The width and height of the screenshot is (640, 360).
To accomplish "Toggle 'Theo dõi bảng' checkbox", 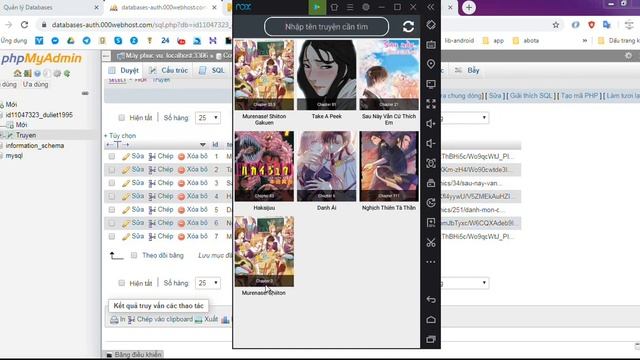I will (x=133, y=256).
